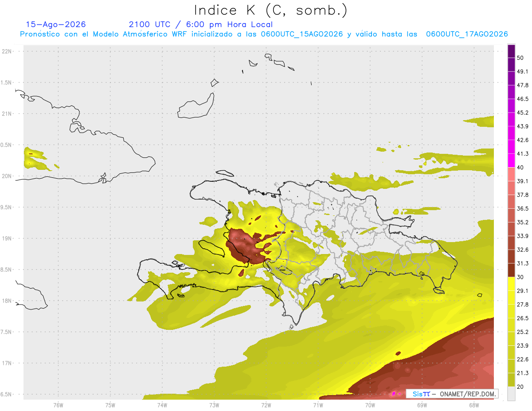Click the '69W' longitude label
Screen dimensions: 532x411
[422, 405]
